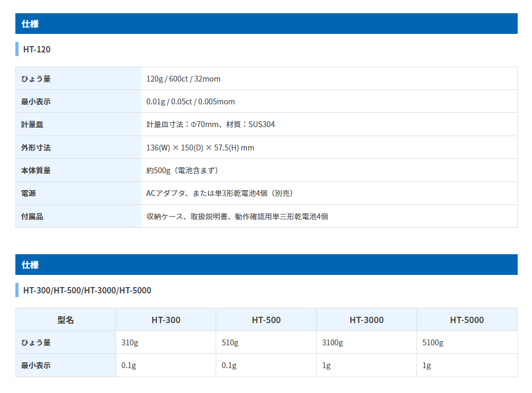The height and width of the screenshot is (393, 532).
Task: Click the 136(W) × 150(D) × 57.5(H) mm dimensions
Action: pos(200,148)
